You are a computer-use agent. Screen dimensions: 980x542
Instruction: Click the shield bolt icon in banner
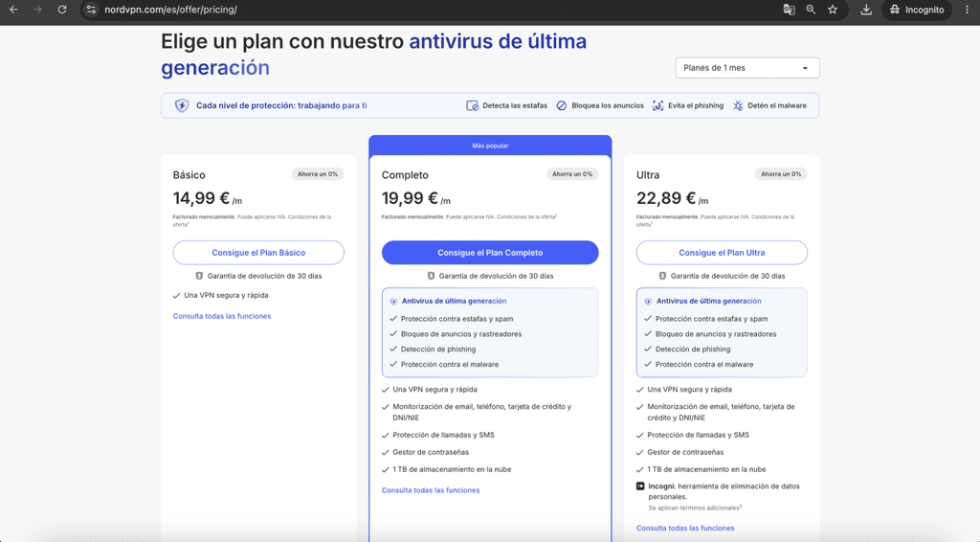(181, 105)
